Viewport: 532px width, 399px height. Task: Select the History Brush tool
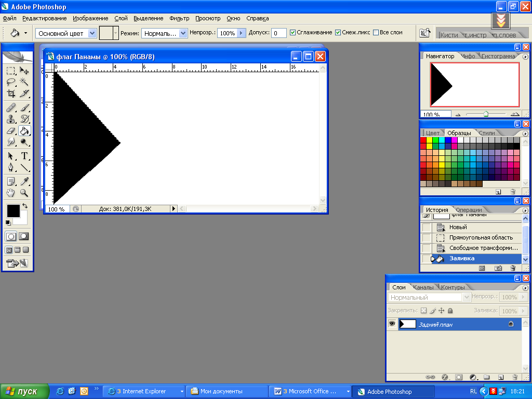24,119
